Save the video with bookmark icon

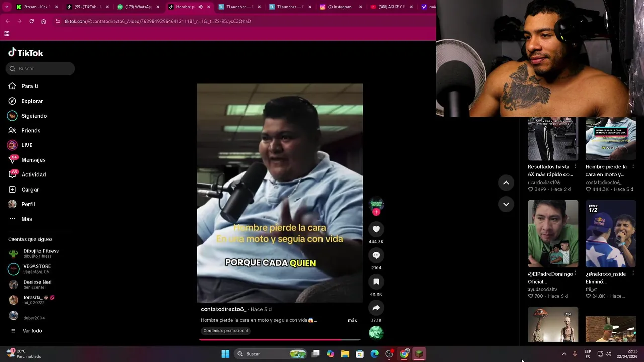pos(376,282)
